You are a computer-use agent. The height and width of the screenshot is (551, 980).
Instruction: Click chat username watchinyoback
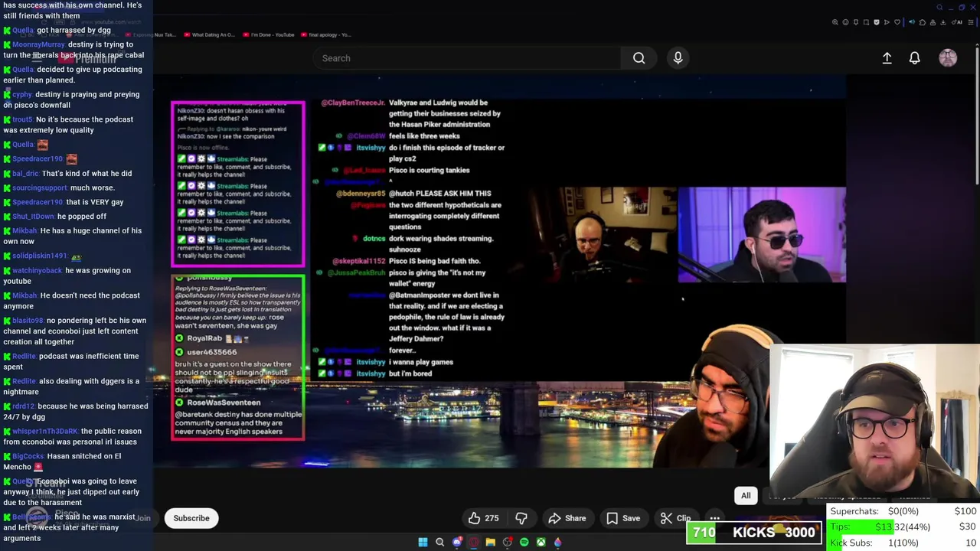[37, 270]
